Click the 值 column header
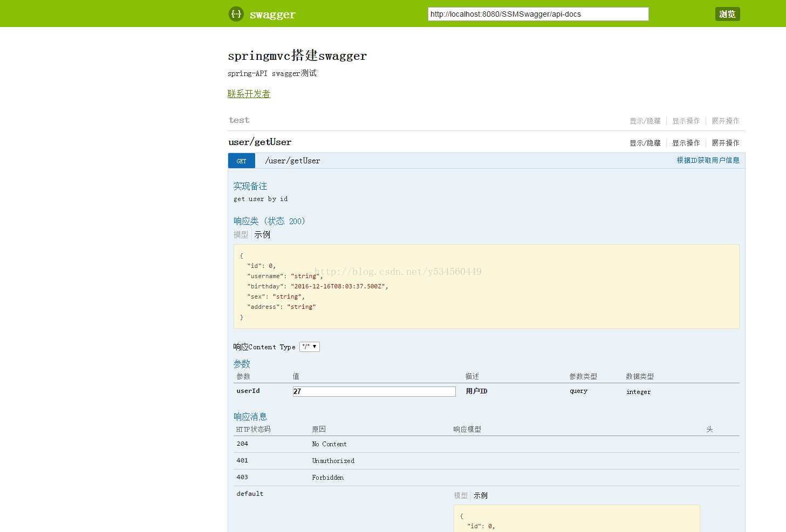The height and width of the screenshot is (532, 786). (296, 376)
